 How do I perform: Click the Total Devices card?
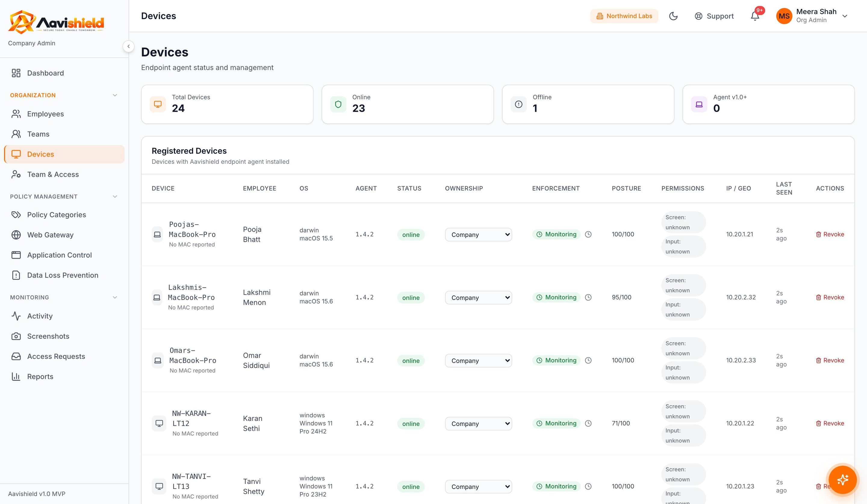227,104
